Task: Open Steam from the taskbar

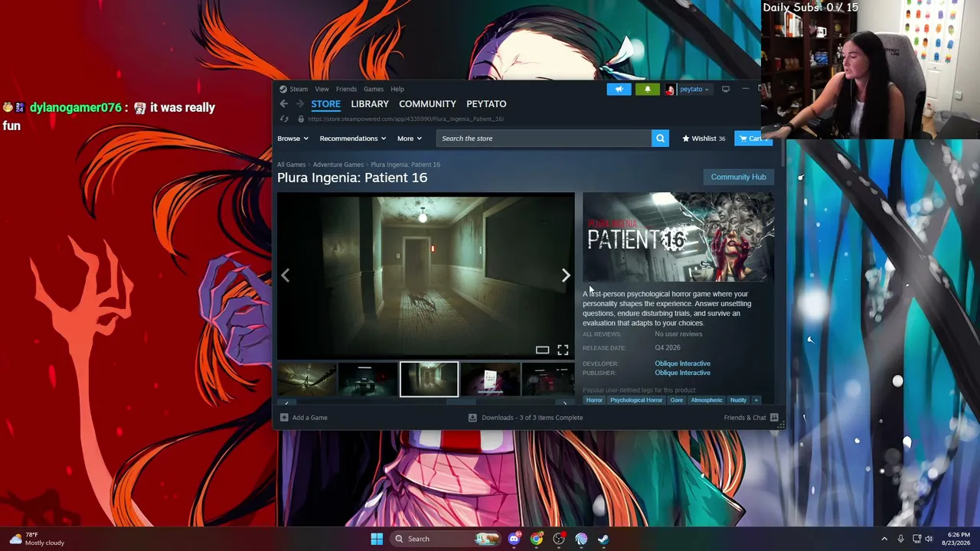Action: 603,539
